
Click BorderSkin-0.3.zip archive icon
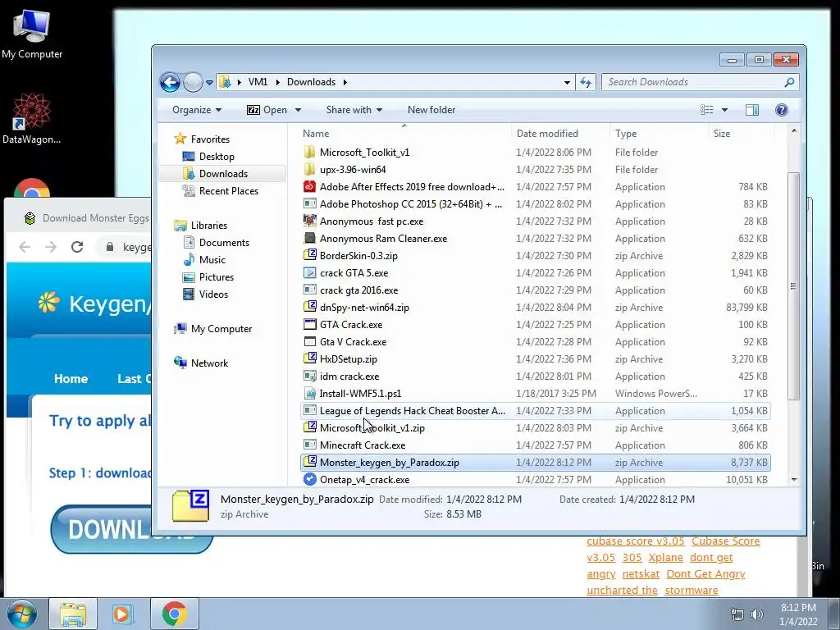click(309, 255)
